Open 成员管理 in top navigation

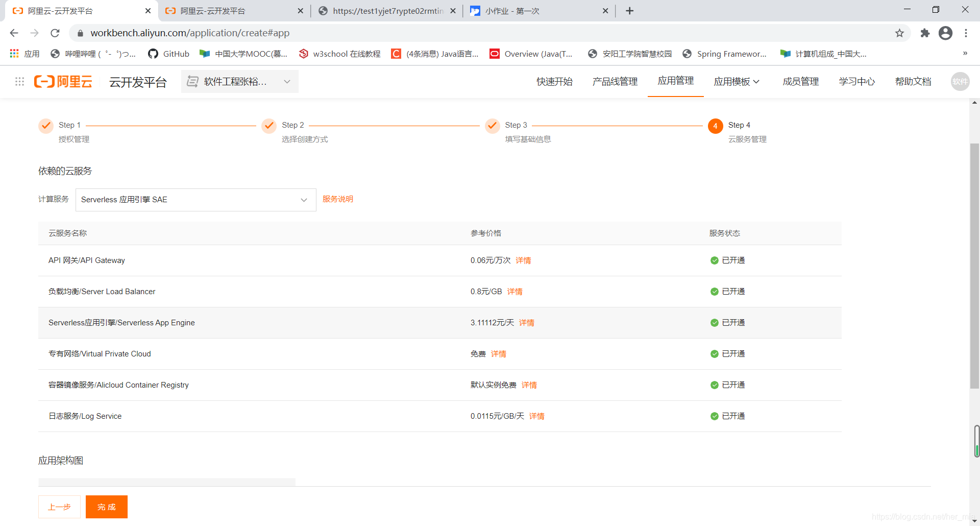point(800,82)
